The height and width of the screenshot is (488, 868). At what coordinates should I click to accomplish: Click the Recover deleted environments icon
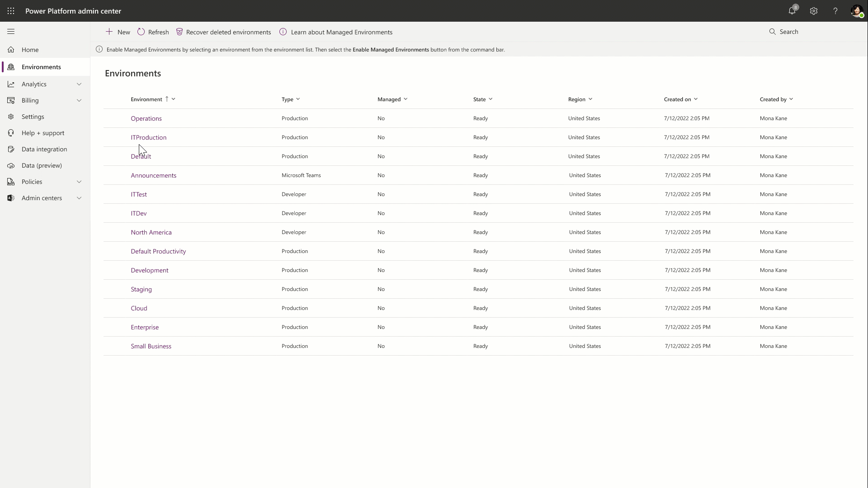point(179,32)
